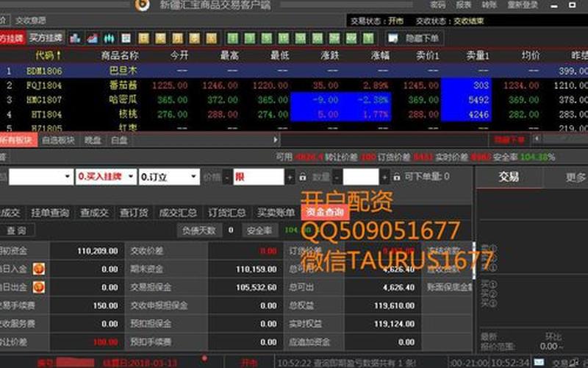Screen dimensions: 588x368
Task: Switch to the 更多 panel tab
Action: [x=576, y=177]
